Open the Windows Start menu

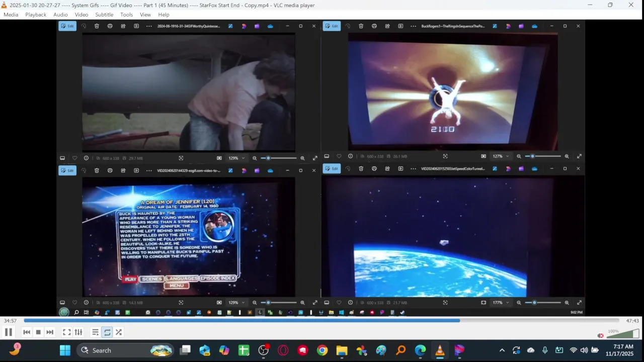(x=65, y=350)
